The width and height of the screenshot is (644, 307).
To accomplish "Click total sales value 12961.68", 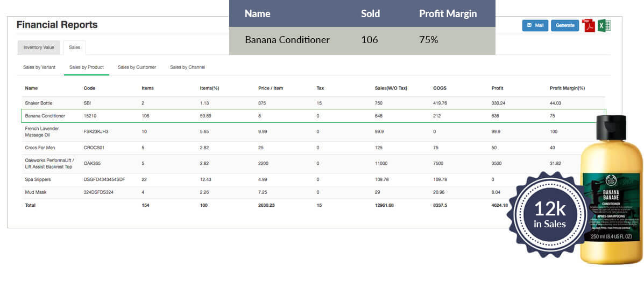I will [x=384, y=205].
